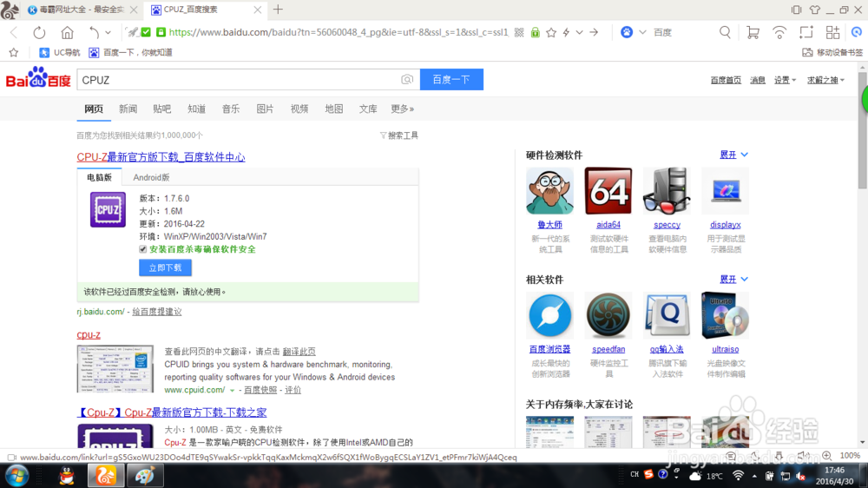Expand the 更多» search categories
Image resolution: width=868 pixels, height=488 pixels.
403,109
